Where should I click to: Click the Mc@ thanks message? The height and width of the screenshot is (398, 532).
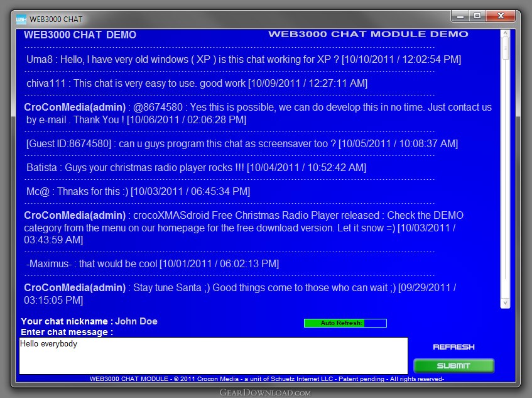138,192
